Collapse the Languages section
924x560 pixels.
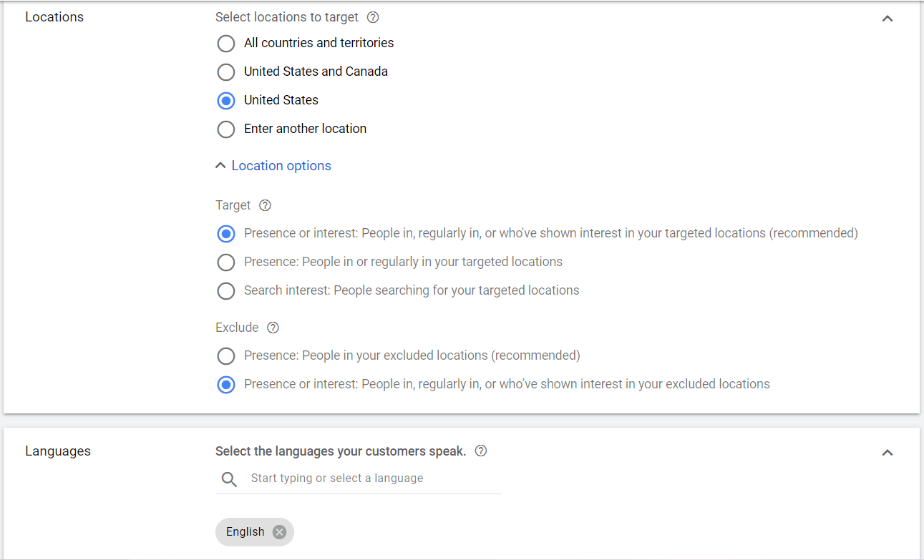pyautogui.click(x=887, y=453)
